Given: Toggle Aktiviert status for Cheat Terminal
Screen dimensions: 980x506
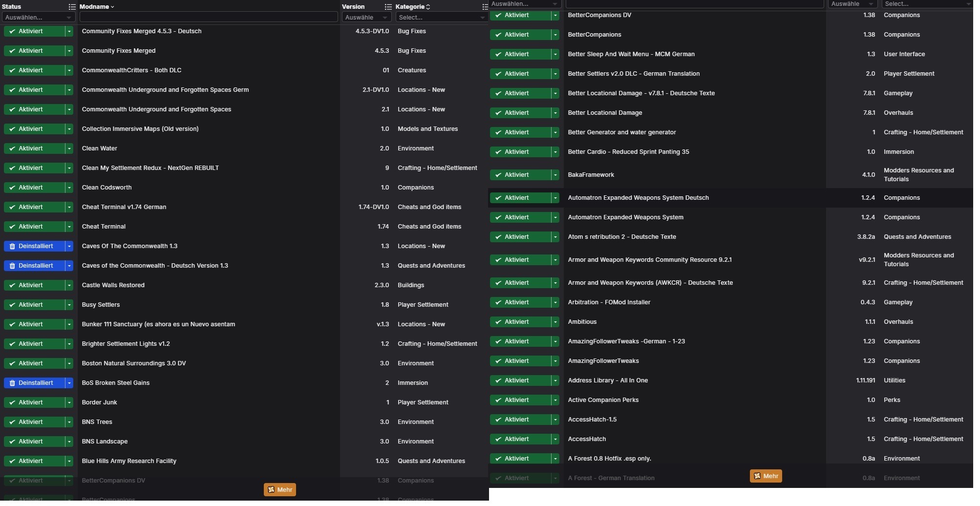Looking at the screenshot, I should 34,227.
